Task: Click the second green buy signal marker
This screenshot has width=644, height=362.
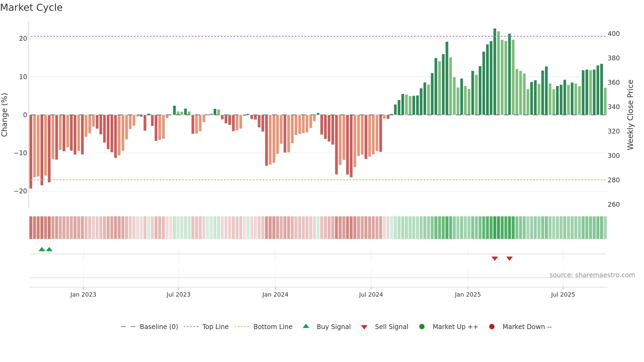Action: [49, 249]
